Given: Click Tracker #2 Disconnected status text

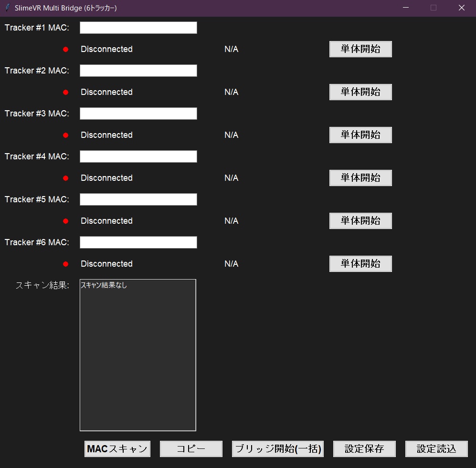Looking at the screenshot, I should (x=106, y=92).
